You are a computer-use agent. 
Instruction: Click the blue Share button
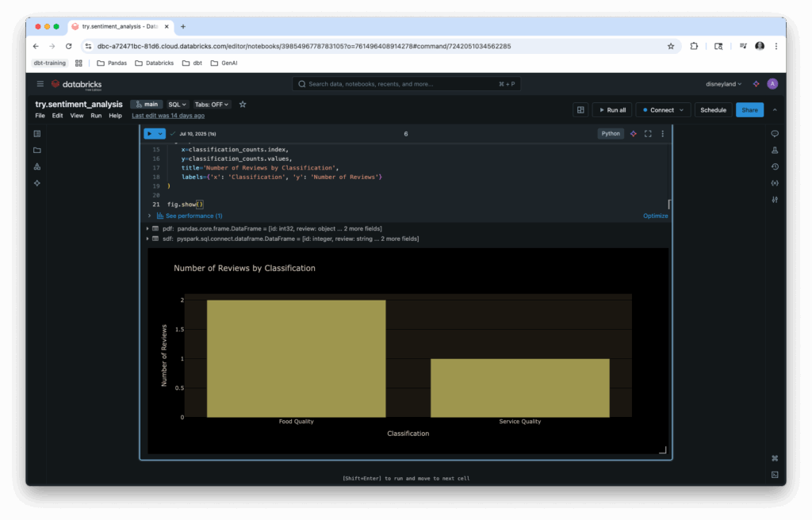click(749, 110)
